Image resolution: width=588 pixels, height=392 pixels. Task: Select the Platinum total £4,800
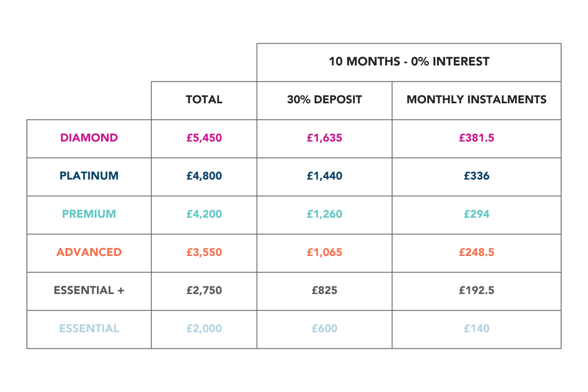click(x=204, y=176)
